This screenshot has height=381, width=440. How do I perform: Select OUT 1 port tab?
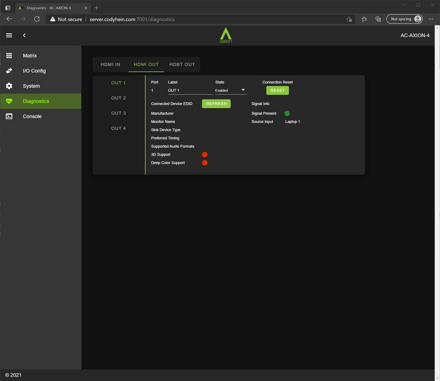[118, 83]
